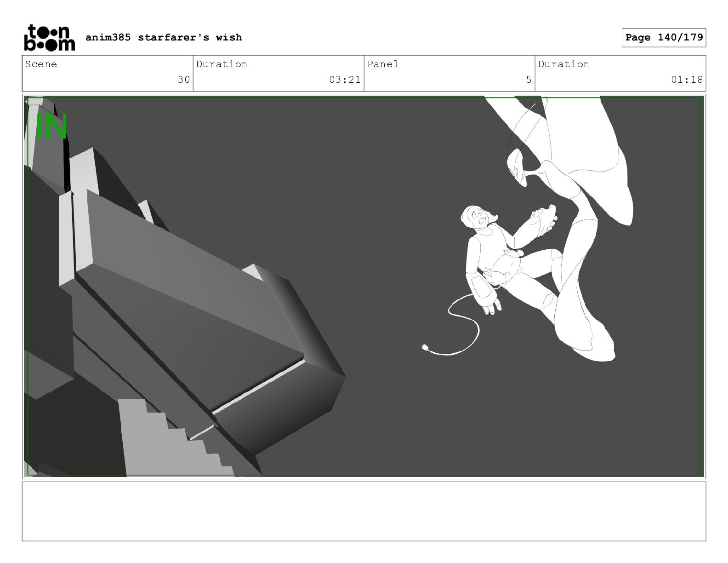Click the 'Duration' label beside Panel
This screenshot has width=728, height=563.
click(x=563, y=64)
